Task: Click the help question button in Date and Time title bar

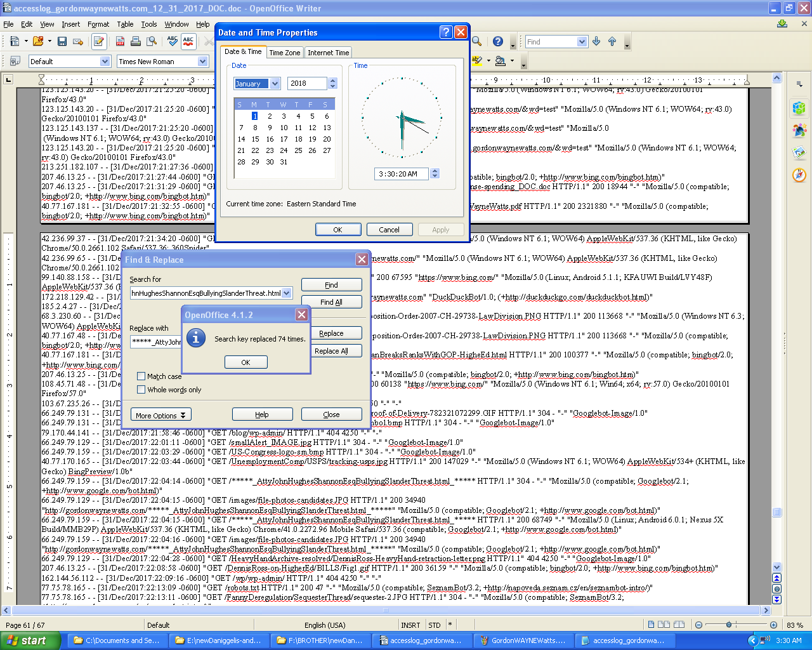Action: 446,32
